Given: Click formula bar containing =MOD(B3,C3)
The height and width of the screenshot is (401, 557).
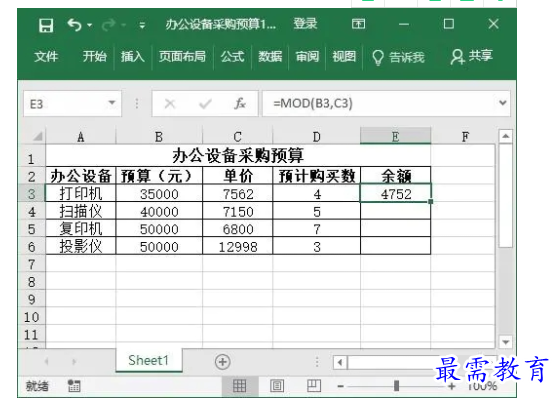Looking at the screenshot, I should tap(379, 103).
